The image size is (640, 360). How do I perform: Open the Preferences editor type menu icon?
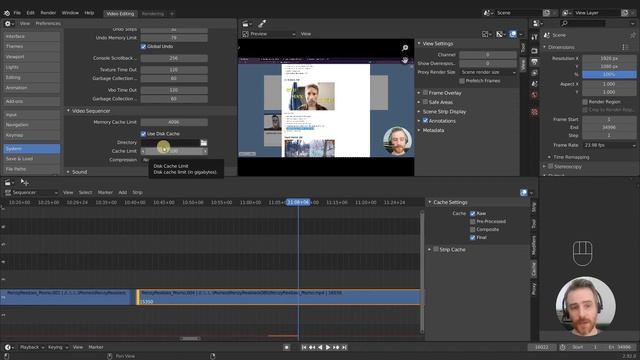(9, 24)
